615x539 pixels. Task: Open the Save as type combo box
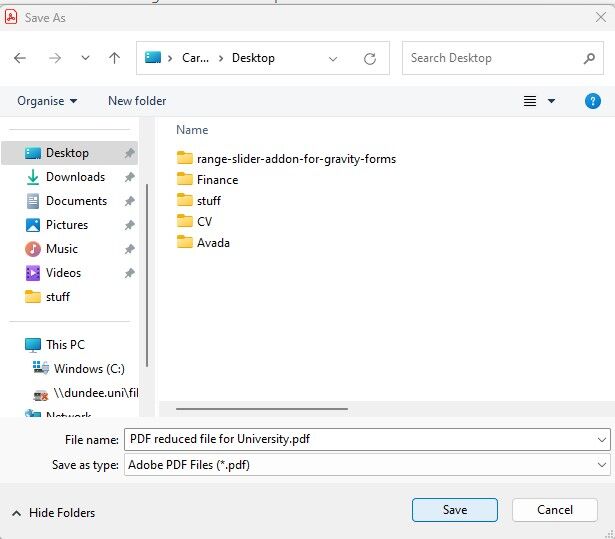(x=367, y=464)
